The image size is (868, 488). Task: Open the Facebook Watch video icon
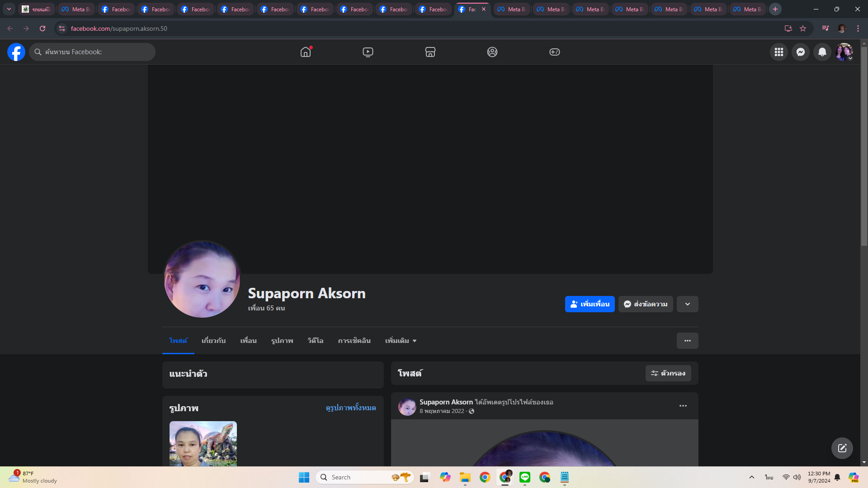[368, 52]
